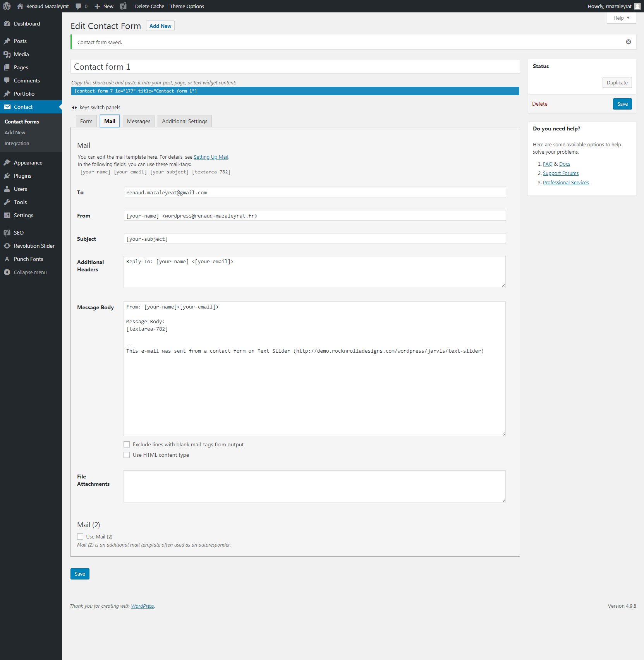Open the WordPress footer link
The image size is (644, 660).
pyautogui.click(x=143, y=606)
